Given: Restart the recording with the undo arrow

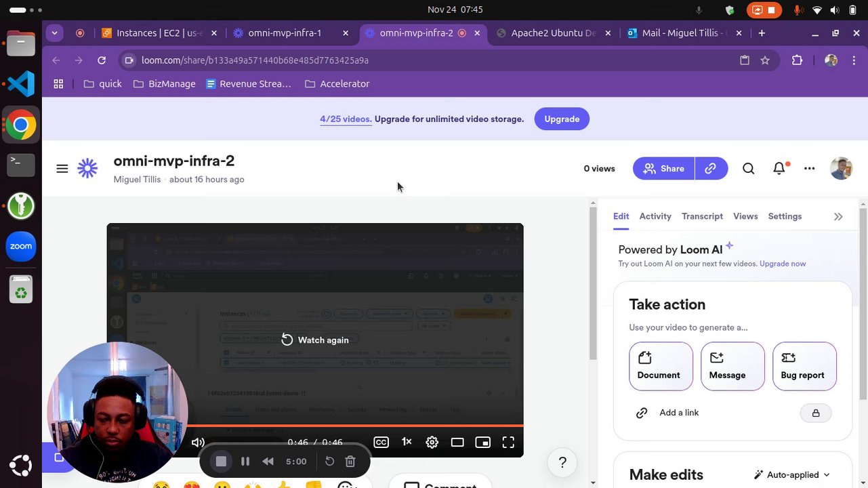Looking at the screenshot, I should [329, 462].
